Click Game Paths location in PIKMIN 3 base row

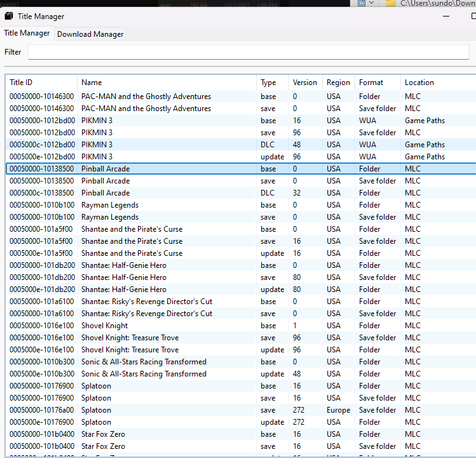point(425,121)
